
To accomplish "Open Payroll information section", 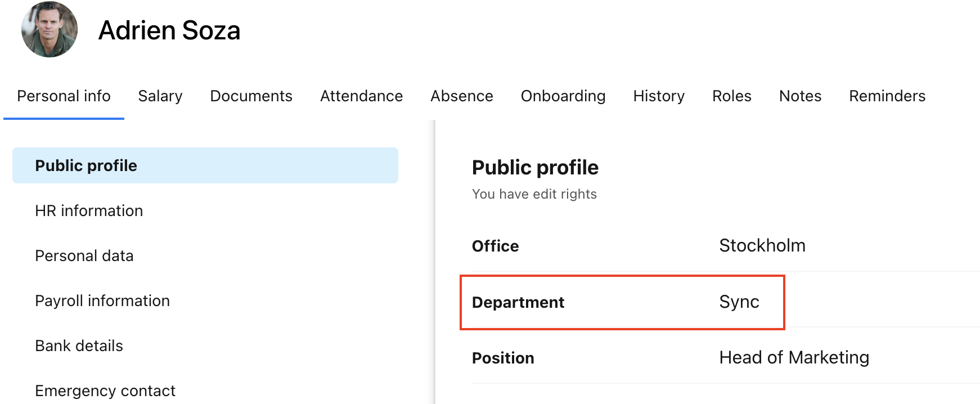I will point(102,300).
